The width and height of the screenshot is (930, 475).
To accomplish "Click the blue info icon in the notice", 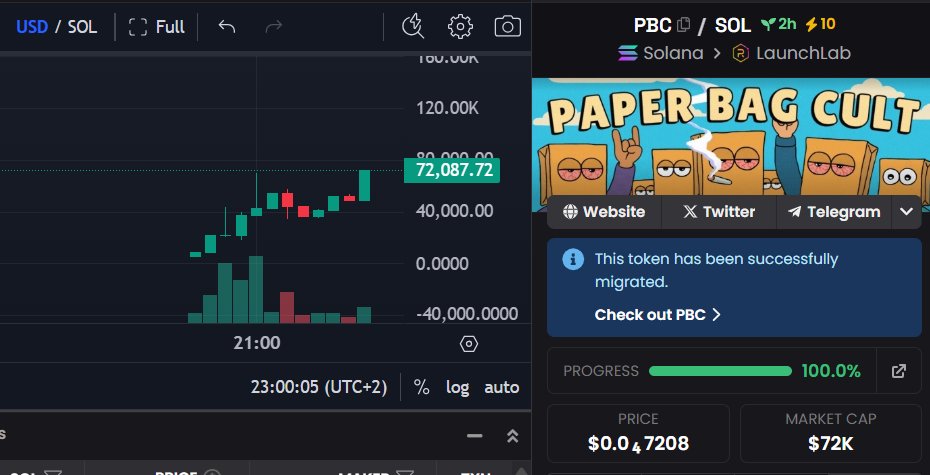I will pyautogui.click(x=572, y=259).
